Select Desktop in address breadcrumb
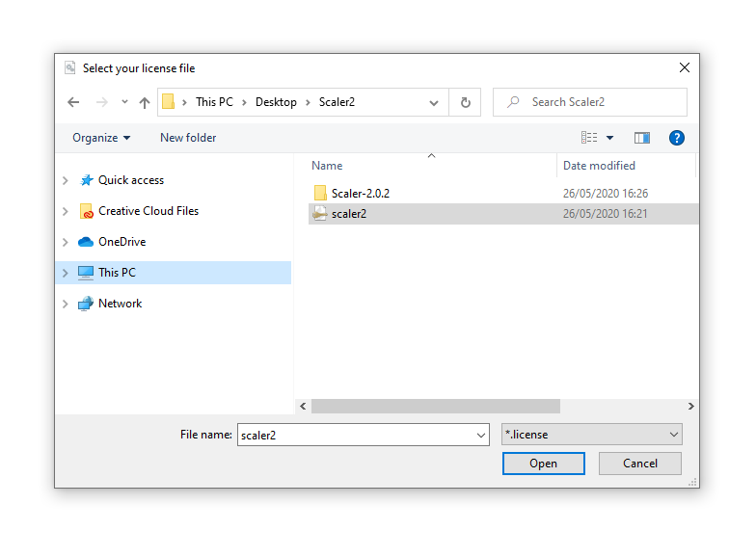Viewport: 756px width, 557px height. (276, 102)
